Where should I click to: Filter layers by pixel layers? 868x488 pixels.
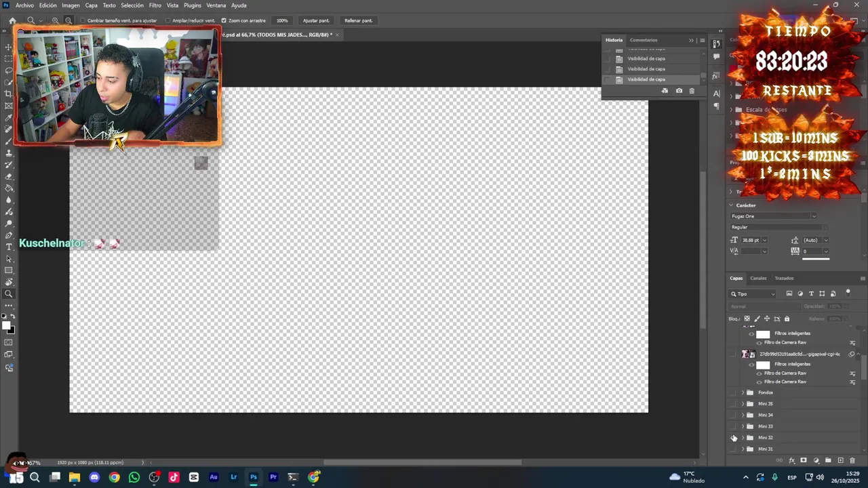pos(789,293)
